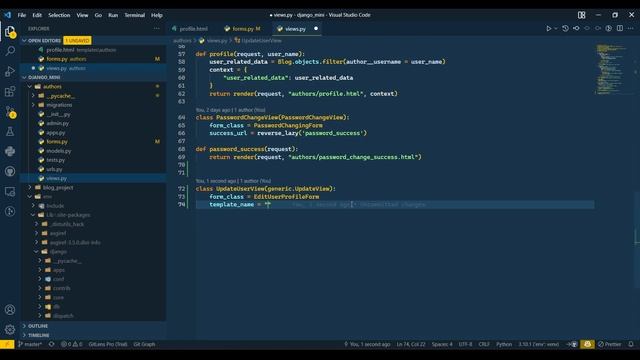Viewport: 640px width, 360px height.
Task: Open the Go menu
Action: [98, 15]
